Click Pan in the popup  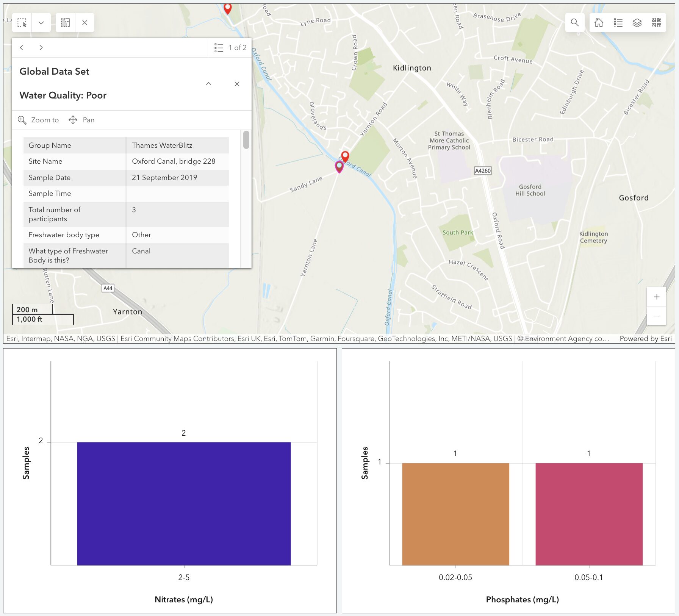(81, 120)
